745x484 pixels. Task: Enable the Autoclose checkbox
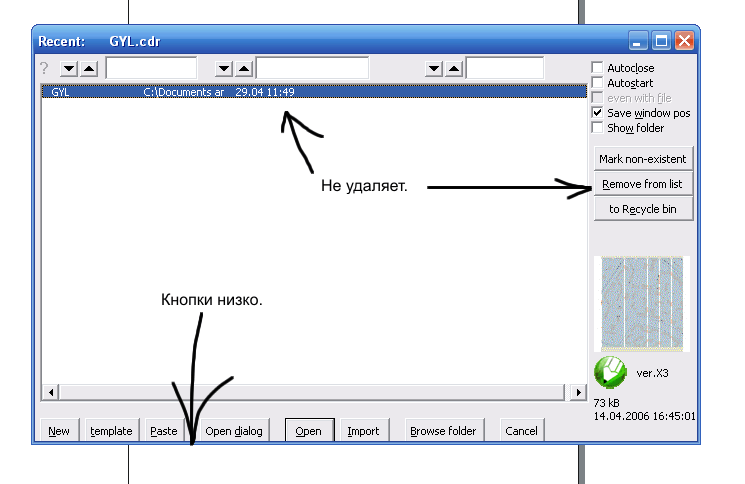[597, 67]
